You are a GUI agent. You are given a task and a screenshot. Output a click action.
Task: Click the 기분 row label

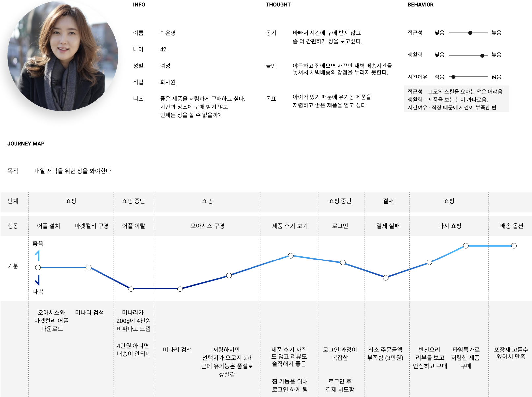tap(13, 266)
